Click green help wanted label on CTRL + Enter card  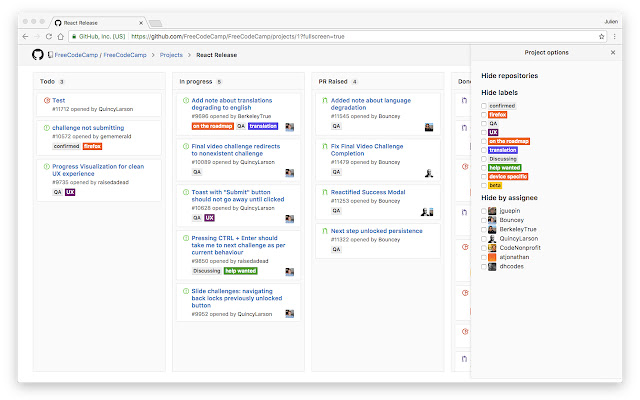tap(241, 271)
